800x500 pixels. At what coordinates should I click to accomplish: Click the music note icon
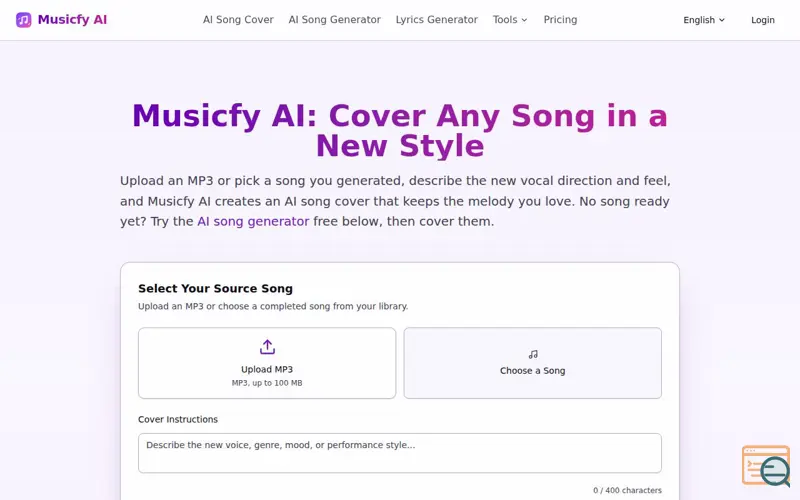tap(533, 354)
